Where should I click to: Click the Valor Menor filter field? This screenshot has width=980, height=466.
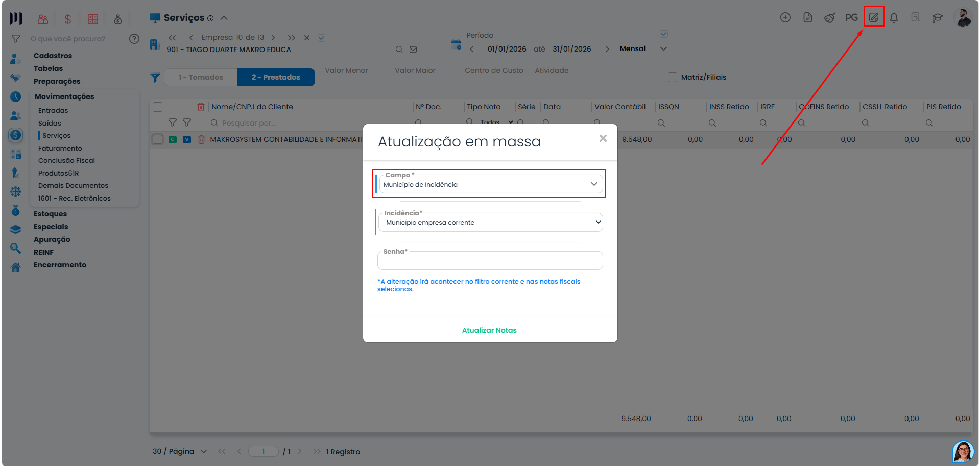355,79
